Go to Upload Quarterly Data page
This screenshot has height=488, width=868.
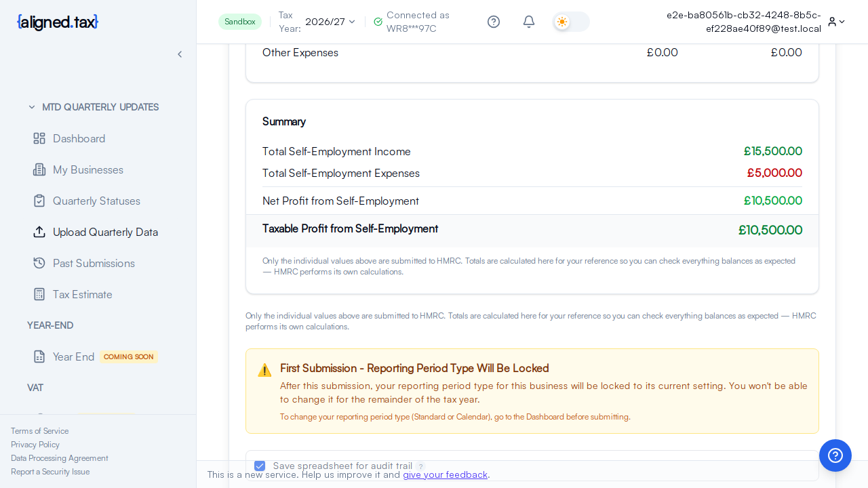(x=105, y=232)
